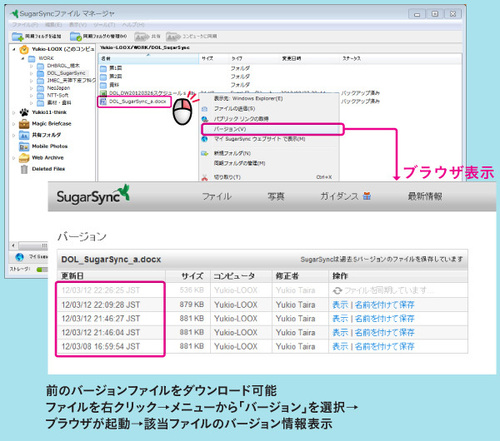500x441 pixels.
Task: Click the gift icon beside ガイダンス
Action: click(x=367, y=196)
